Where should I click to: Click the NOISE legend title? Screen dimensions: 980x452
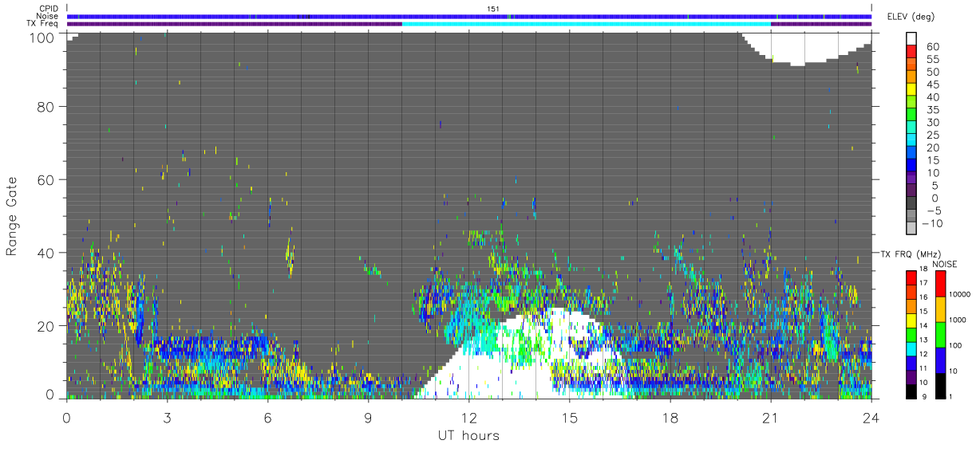(945, 264)
